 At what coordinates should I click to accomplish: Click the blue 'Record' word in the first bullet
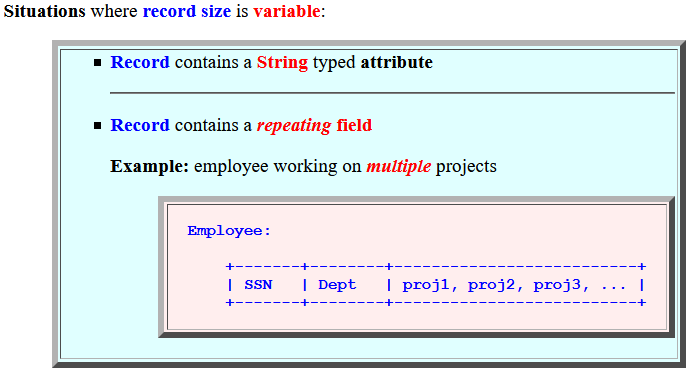click(140, 62)
